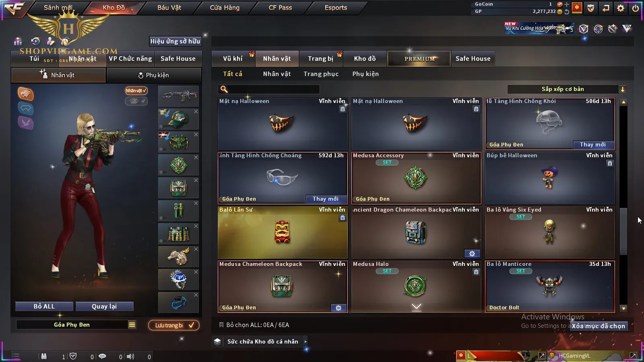Open the settings gear in top bar

click(x=621, y=8)
